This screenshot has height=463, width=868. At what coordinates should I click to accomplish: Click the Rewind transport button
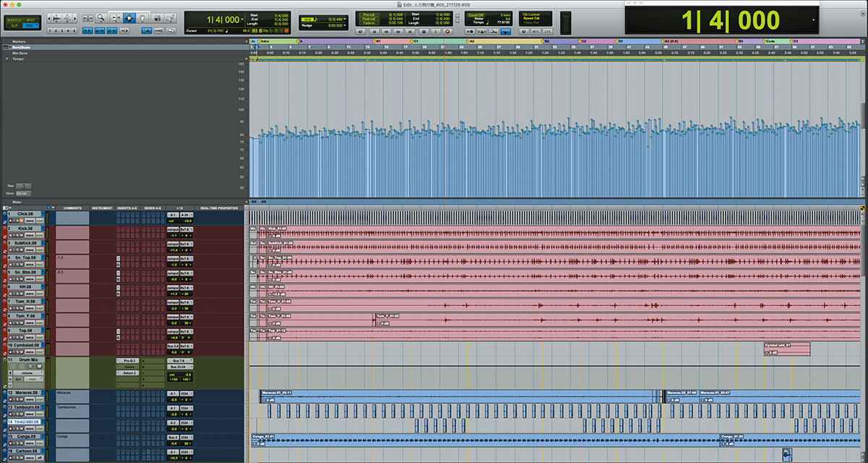pos(386,31)
